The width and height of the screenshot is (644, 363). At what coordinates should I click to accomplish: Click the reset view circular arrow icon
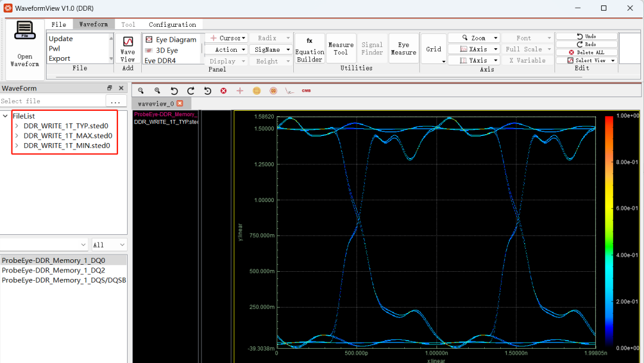[x=208, y=91]
